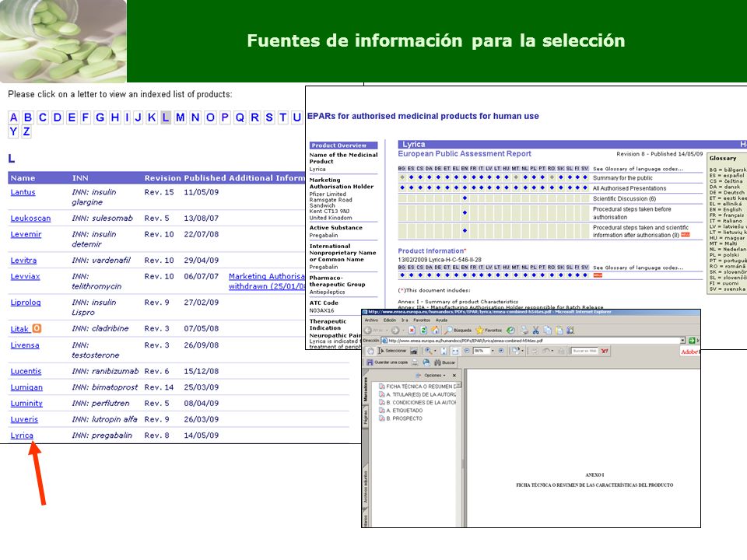Viewport: 747px width, 560px height.
Task: Click letter M in the index
Action: tap(180, 117)
